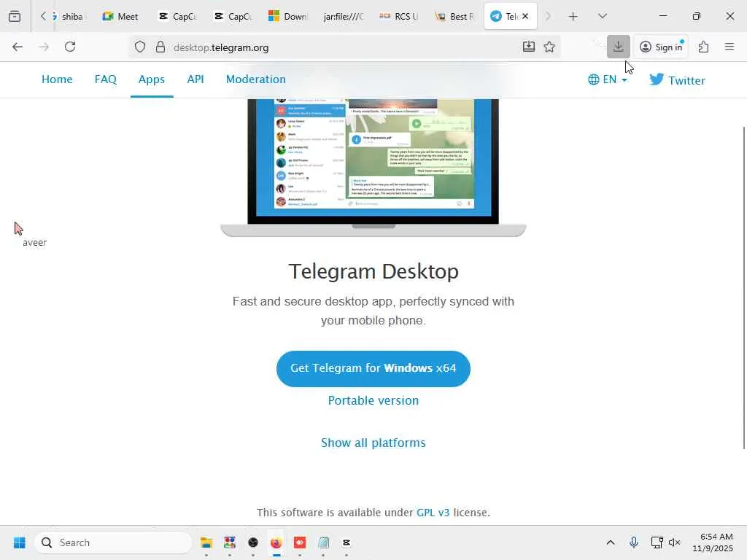Open the Firefox hamburger application menu
The width and height of the screenshot is (747, 560).
pyautogui.click(x=729, y=47)
